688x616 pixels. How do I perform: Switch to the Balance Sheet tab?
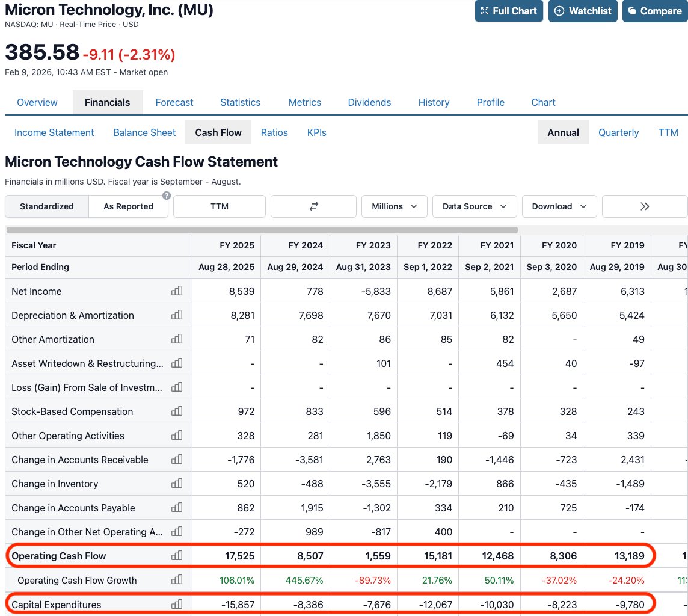point(144,132)
